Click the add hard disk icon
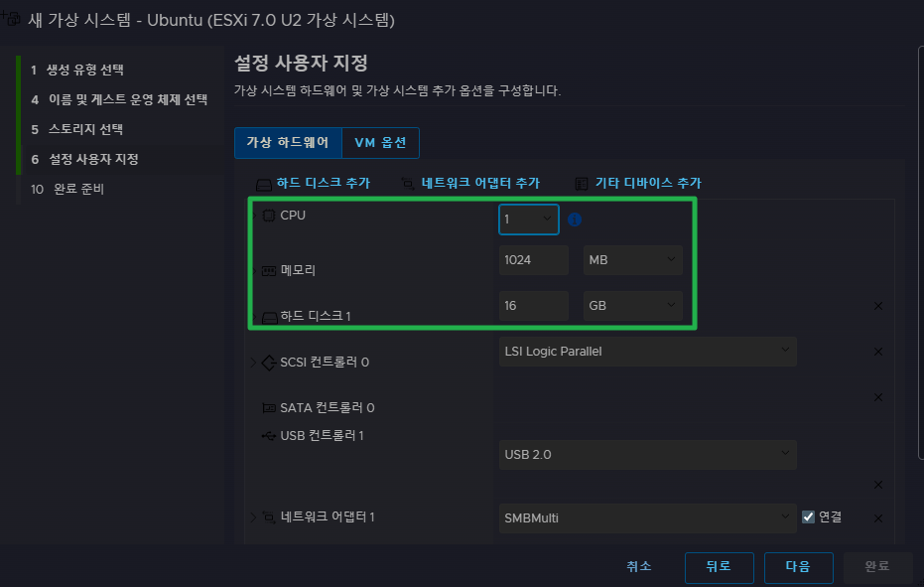Viewport: 924px width, 587px height. tap(264, 184)
